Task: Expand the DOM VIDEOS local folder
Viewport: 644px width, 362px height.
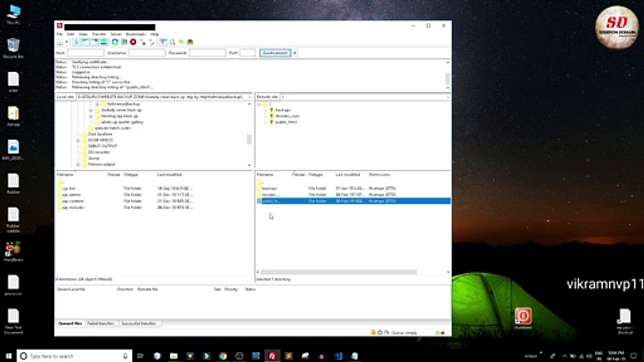Action: coord(78,140)
